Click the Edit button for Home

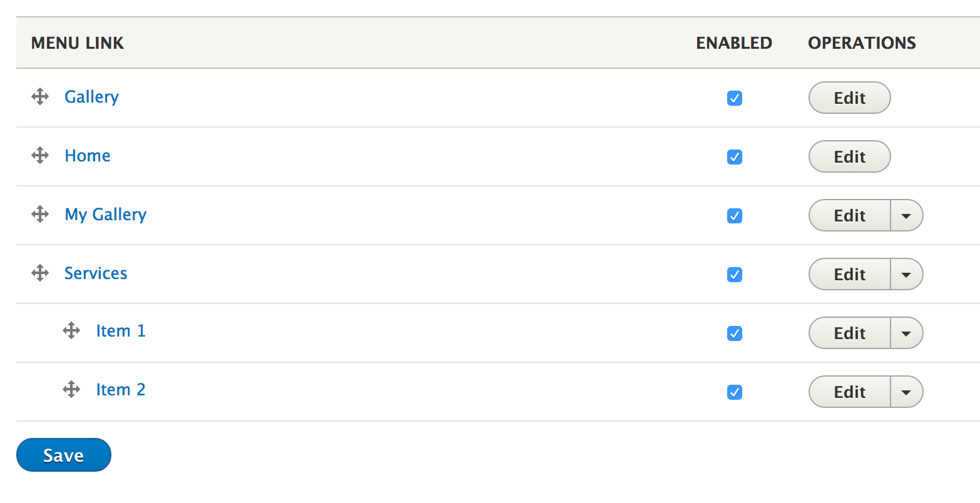[x=849, y=157]
